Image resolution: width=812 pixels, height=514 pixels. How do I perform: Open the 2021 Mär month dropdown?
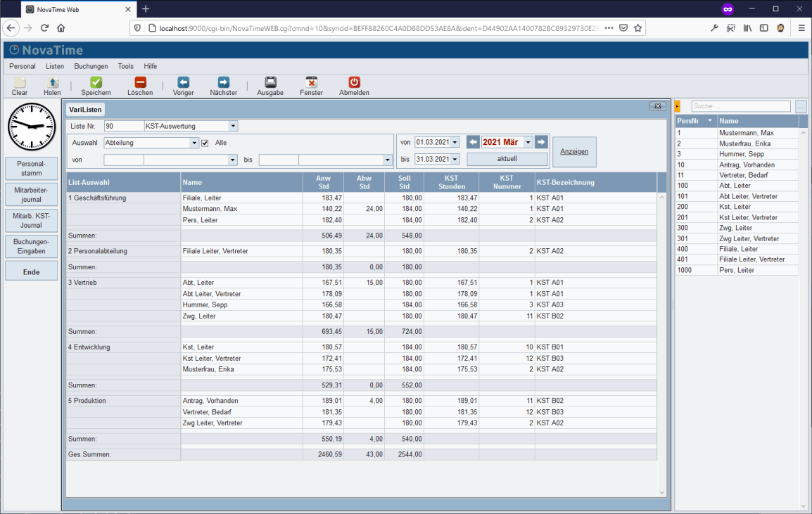(528, 142)
